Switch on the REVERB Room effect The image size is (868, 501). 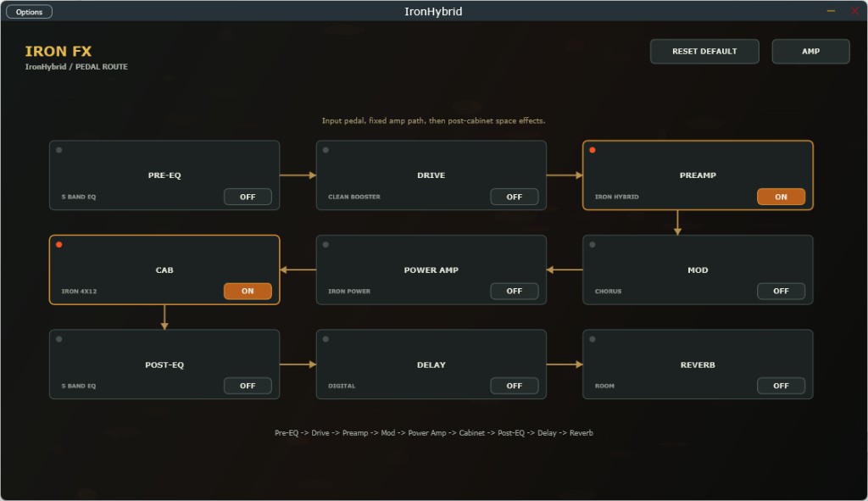point(781,386)
